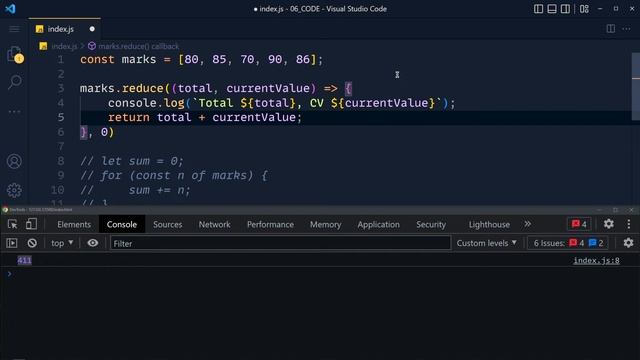Open the Search view in activity bar
The image size is (640, 360).
point(15,82)
